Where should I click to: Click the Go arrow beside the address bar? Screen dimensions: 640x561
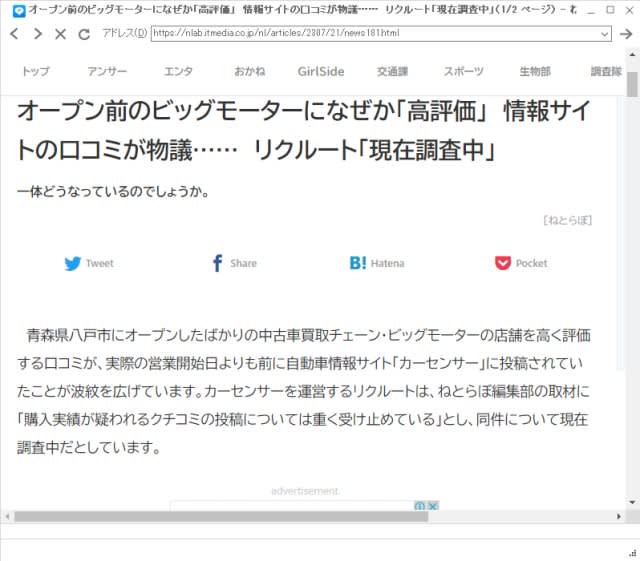[x=625, y=34]
